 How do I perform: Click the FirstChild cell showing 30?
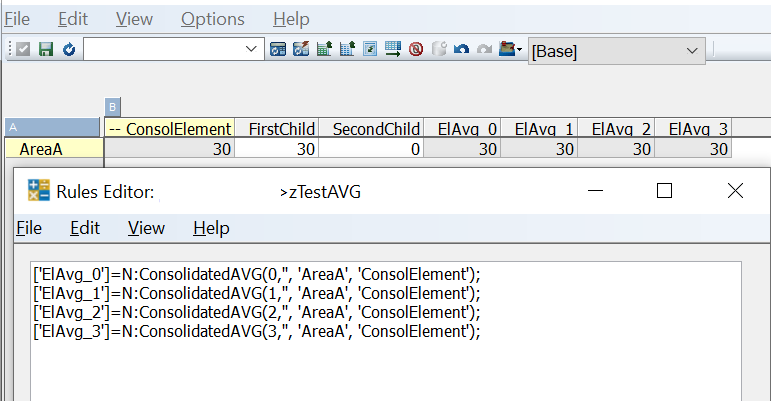click(277, 148)
